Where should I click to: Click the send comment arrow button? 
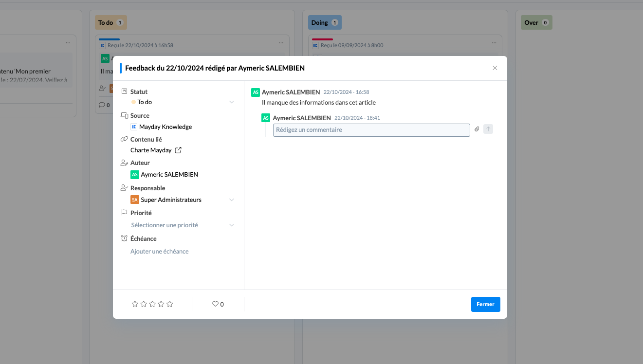pyautogui.click(x=488, y=129)
